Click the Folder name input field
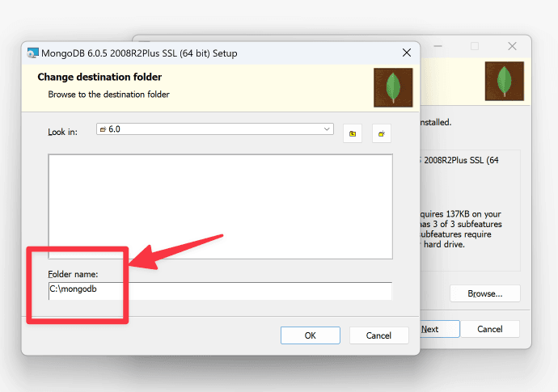 tap(220, 291)
